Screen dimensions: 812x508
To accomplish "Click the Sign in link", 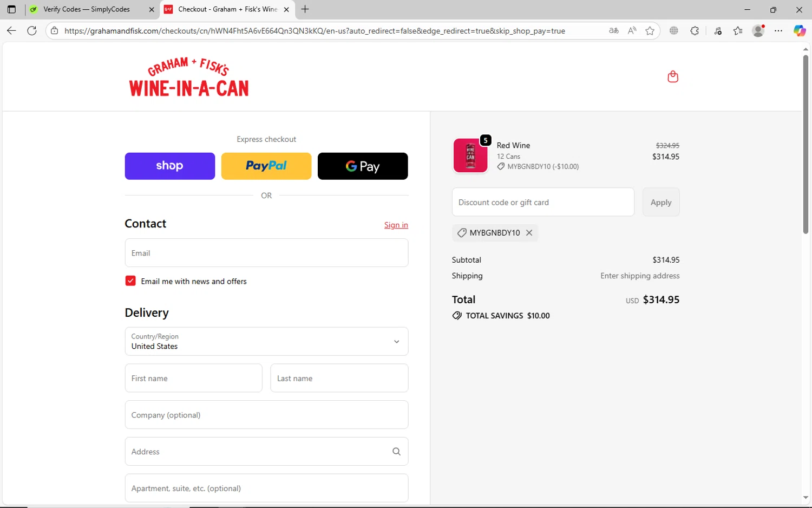I will pyautogui.click(x=396, y=225).
